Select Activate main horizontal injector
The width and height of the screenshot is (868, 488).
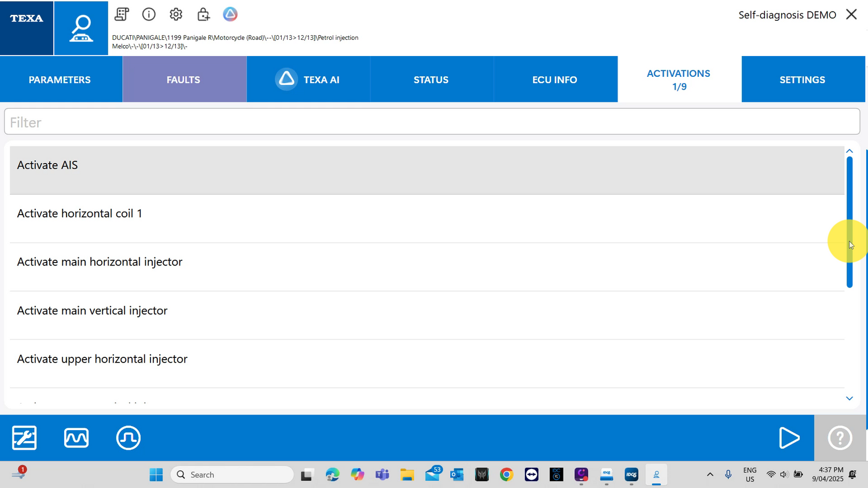[427, 267]
